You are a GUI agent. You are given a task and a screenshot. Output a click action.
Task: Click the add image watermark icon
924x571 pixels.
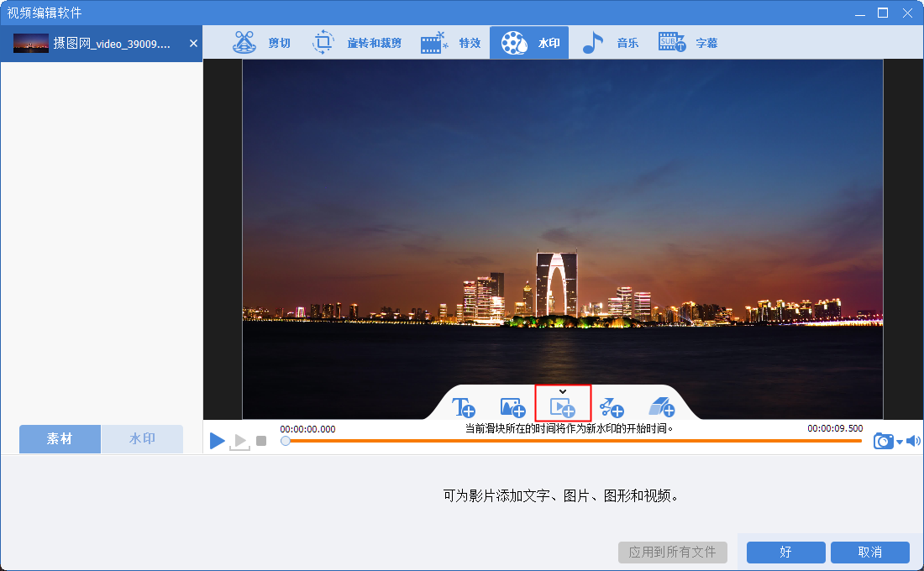coord(512,408)
